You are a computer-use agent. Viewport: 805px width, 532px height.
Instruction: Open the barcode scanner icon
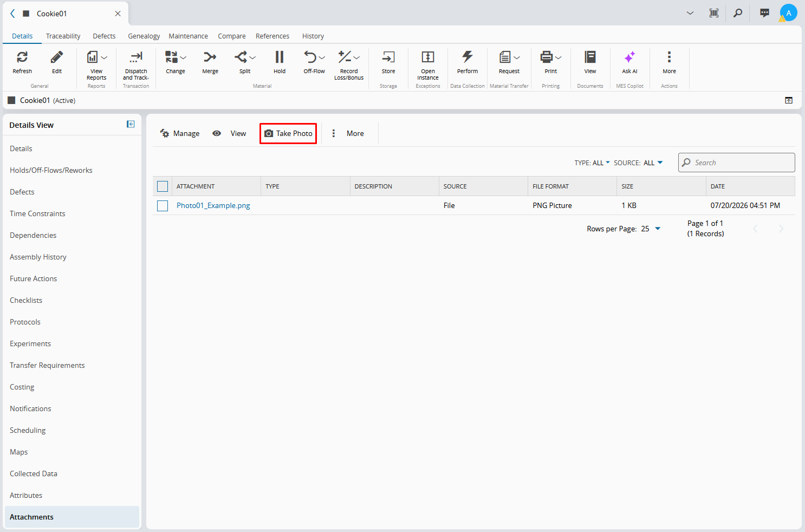(x=714, y=13)
